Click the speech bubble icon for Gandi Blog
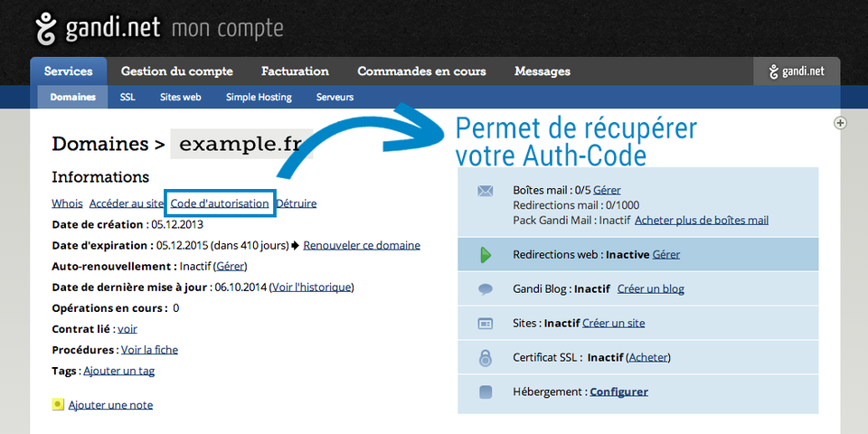Viewport: 868px width, 434px height. [485, 289]
